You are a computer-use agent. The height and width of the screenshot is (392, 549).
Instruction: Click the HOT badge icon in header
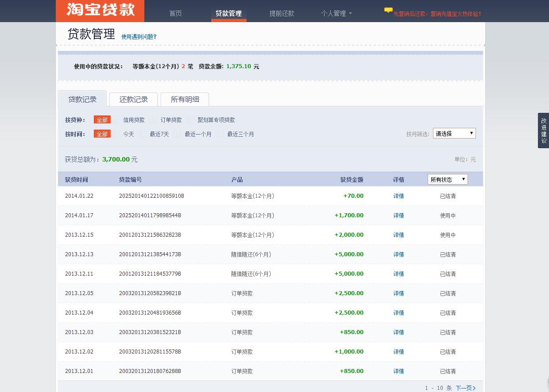(388, 10)
